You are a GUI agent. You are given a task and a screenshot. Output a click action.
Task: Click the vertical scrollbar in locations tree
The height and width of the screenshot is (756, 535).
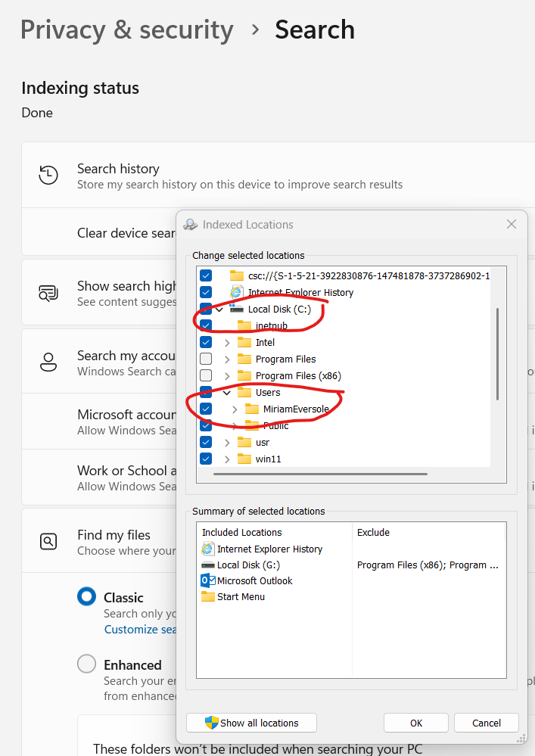[x=497, y=354]
